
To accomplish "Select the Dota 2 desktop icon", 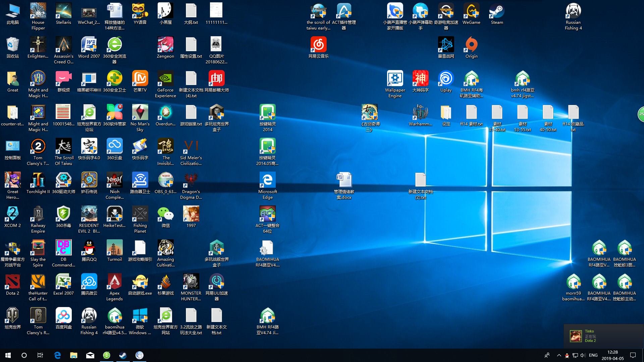I will tap(13, 282).
